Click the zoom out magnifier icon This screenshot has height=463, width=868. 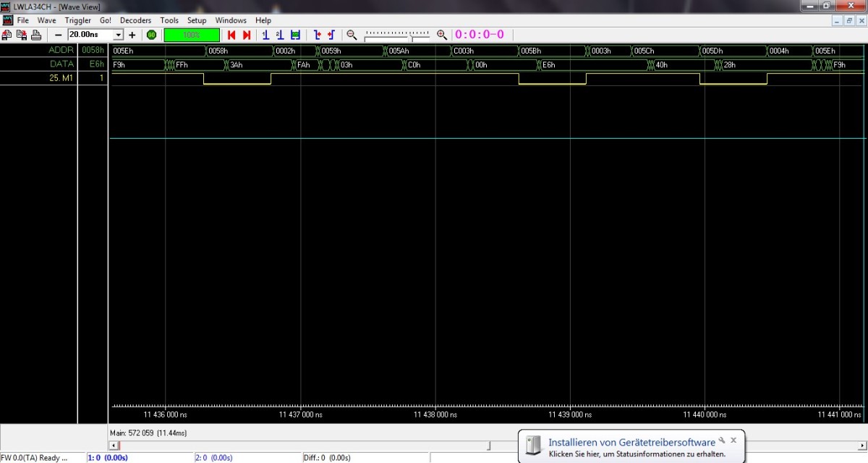coord(352,35)
